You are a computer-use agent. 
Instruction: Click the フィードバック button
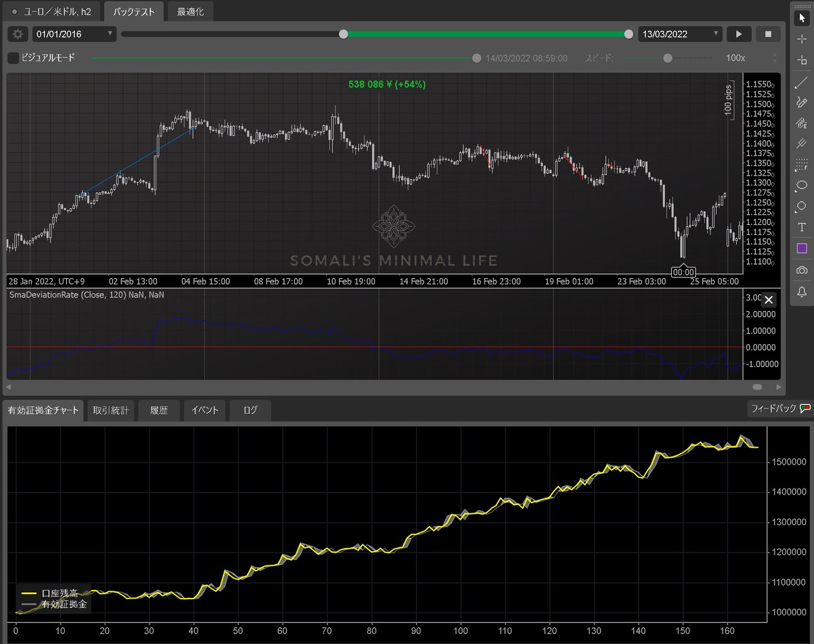[x=779, y=408]
